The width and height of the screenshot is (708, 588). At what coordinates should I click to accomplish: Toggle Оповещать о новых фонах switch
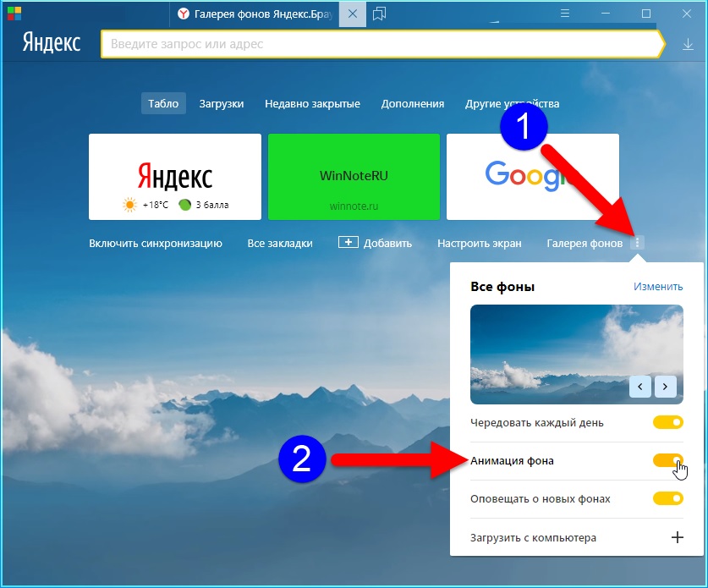(667, 498)
